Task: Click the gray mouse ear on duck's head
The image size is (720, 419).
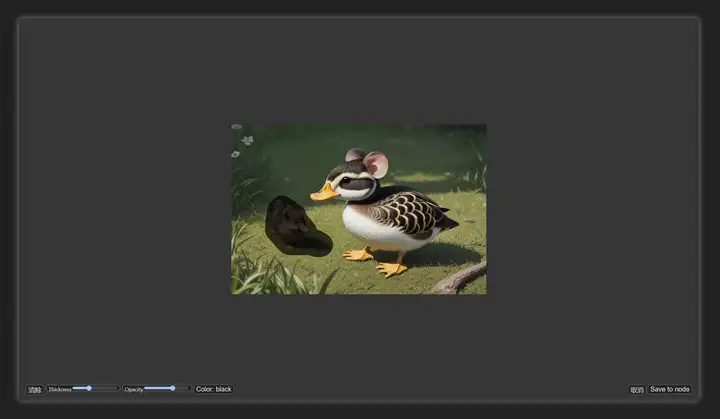Action: tap(355, 155)
